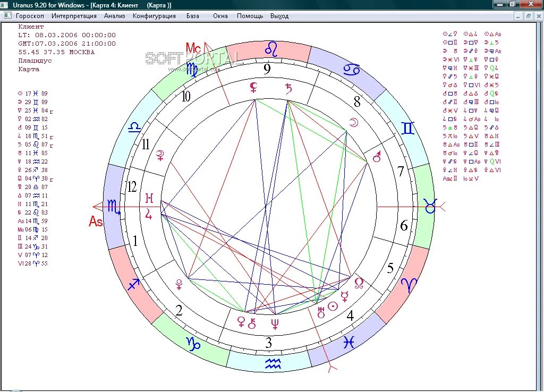Screen dimensions: 544x392
Task: Select the Pisces sign on the zodiac ring
Action: pyautogui.click(x=348, y=342)
